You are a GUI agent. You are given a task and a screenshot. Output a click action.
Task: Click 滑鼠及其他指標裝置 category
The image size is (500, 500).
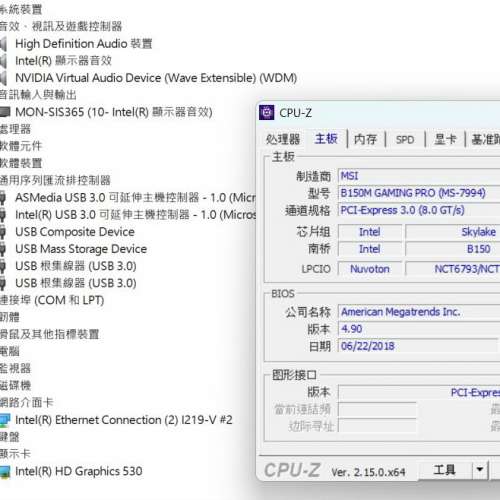tap(49, 334)
